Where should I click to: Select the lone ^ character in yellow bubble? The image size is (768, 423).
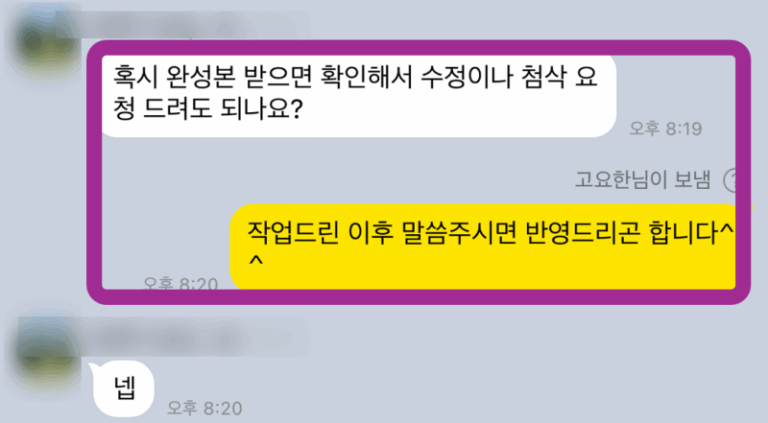pos(256,260)
